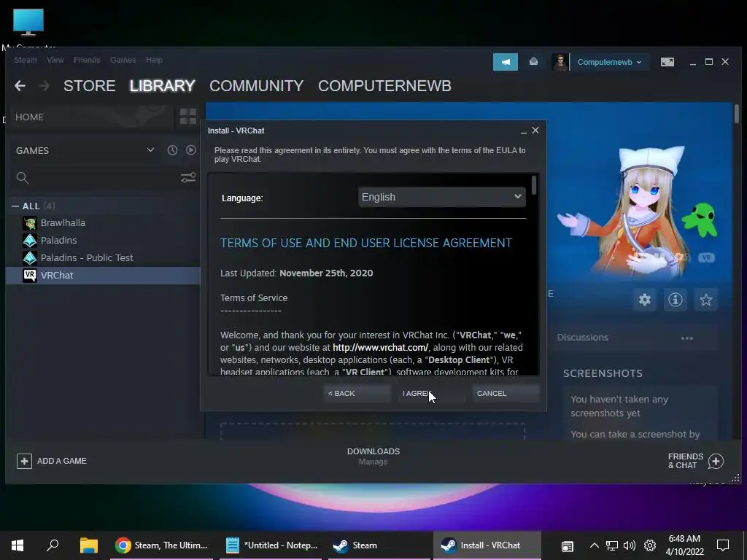Open the taskbar volume icon

630,545
